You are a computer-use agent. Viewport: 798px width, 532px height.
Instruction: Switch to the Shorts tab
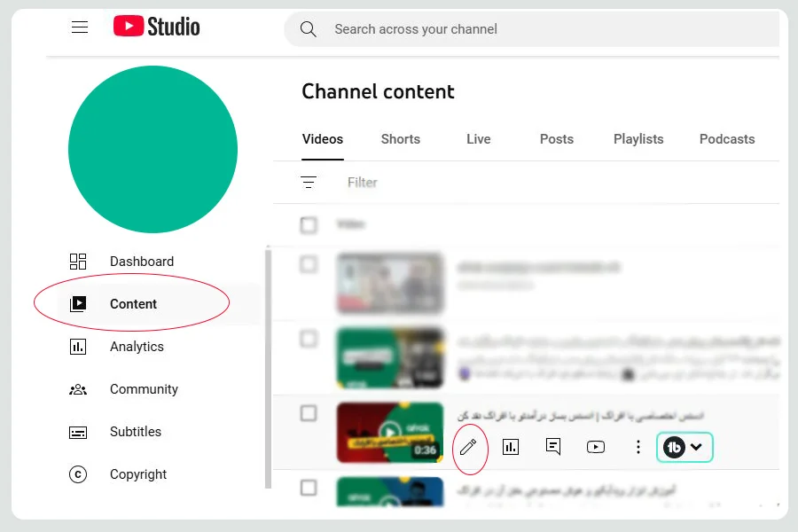[401, 139]
